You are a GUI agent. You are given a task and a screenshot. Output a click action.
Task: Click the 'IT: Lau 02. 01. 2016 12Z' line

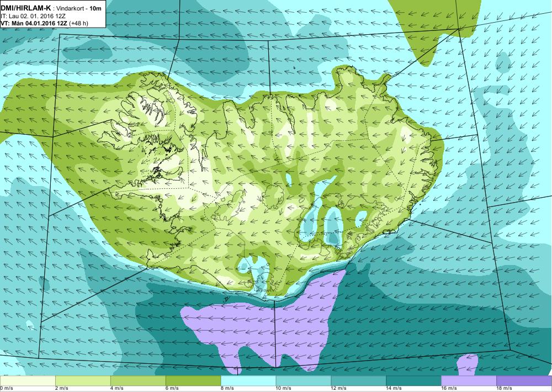(33, 16)
